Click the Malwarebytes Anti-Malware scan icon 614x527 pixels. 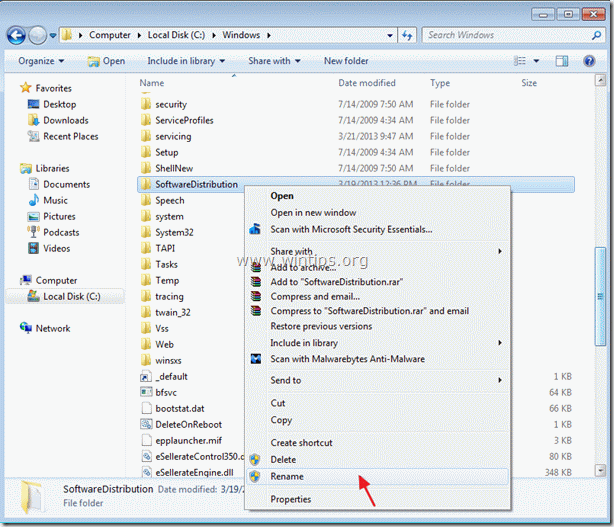(256, 359)
